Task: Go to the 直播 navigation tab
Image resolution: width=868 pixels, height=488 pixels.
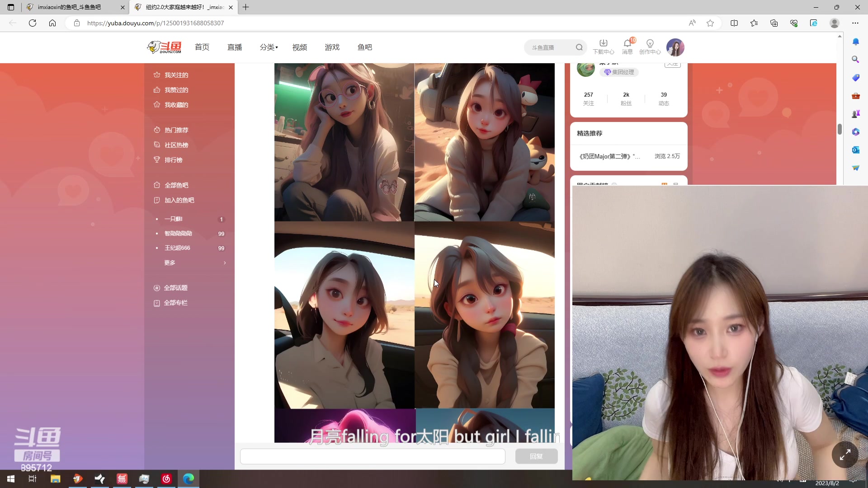Action: pyautogui.click(x=235, y=47)
